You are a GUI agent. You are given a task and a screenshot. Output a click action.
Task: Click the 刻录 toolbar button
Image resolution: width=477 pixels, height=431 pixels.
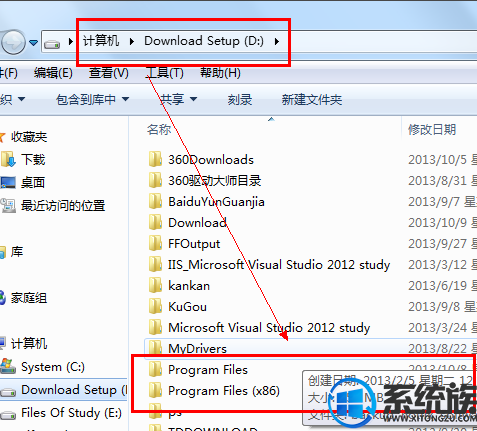tap(240, 99)
